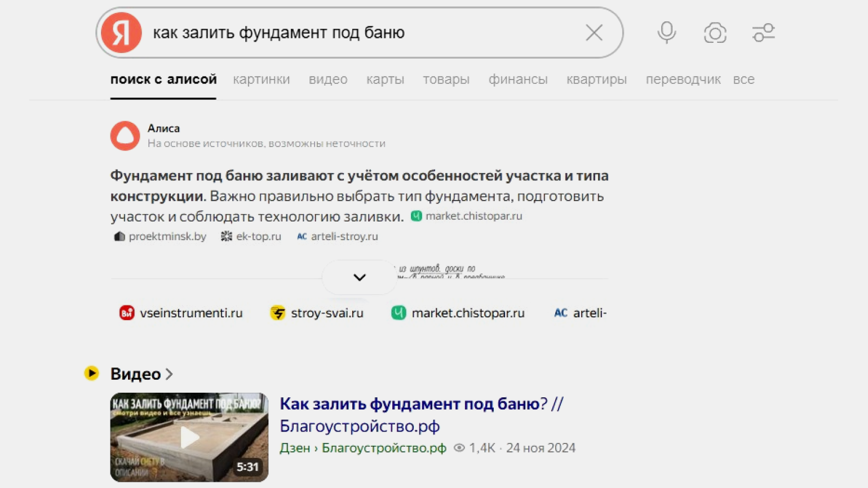Open the vseinstrumenti.ru source chip
This screenshot has height=488, width=868.
[181, 313]
